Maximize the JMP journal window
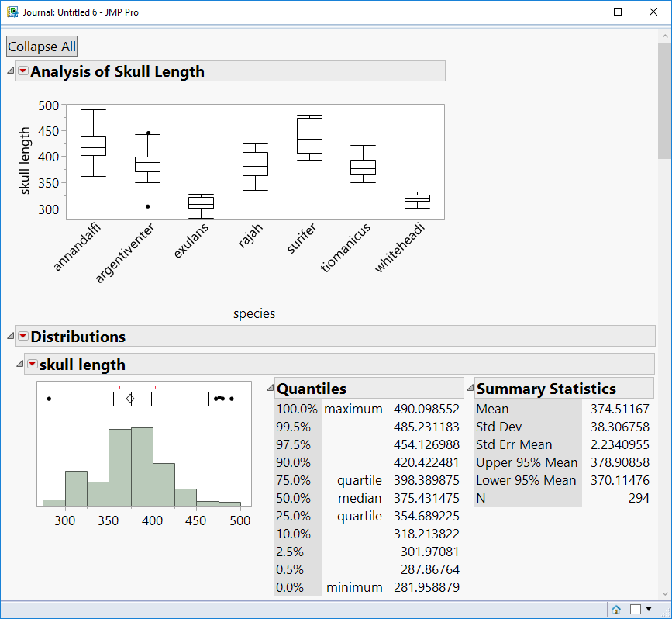 [x=618, y=12]
